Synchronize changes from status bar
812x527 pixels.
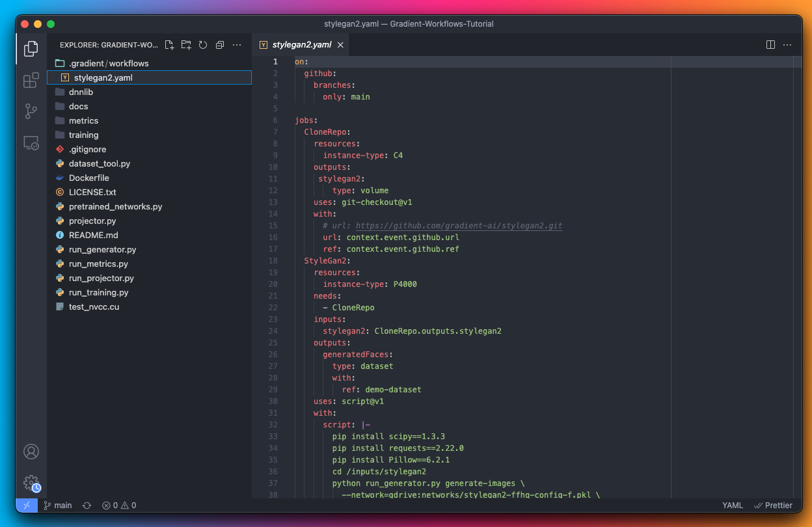click(87, 505)
